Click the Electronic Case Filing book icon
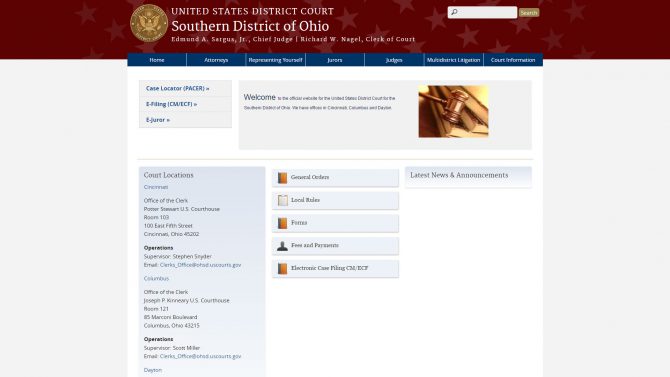 pyautogui.click(x=282, y=268)
